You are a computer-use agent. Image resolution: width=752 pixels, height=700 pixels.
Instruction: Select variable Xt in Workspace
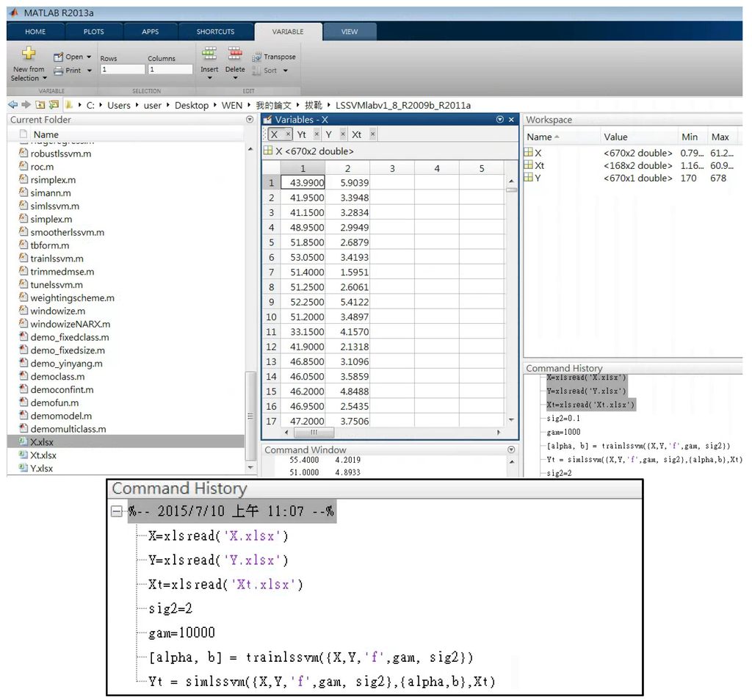coord(540,165)
